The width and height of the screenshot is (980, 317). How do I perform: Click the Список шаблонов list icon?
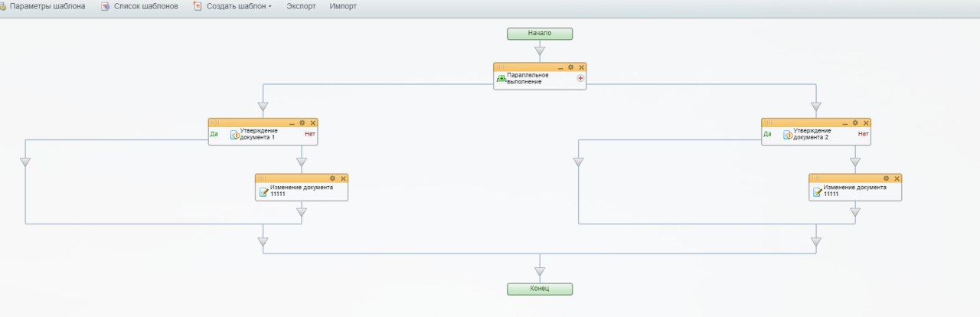(106, 6)
